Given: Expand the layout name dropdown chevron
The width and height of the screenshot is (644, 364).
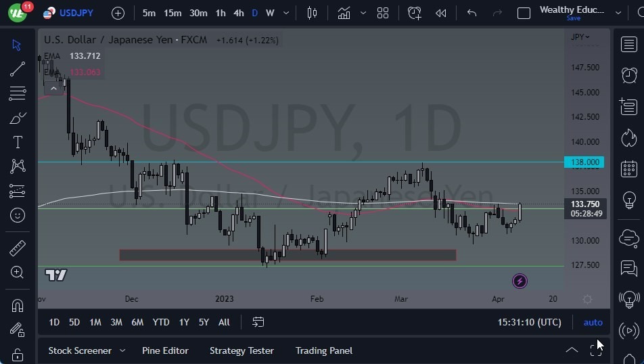Looking at the screenshot, I should (x=618, y=13).
